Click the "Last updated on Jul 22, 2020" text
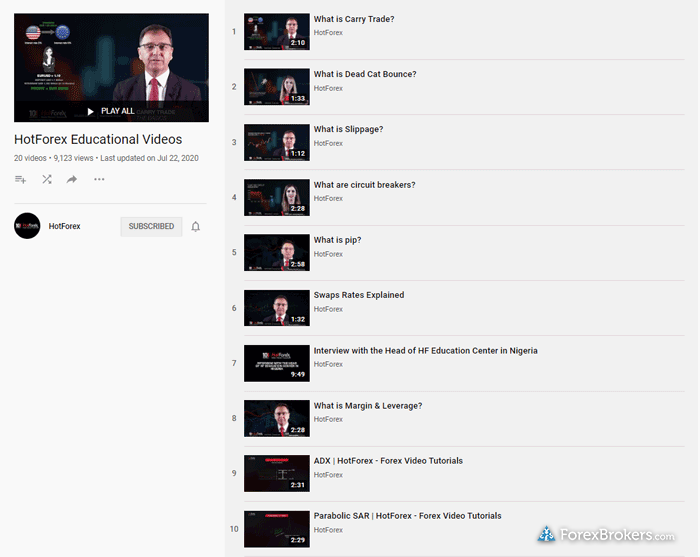The height and width of the screenshot is (557, 700). coord(150,158)
